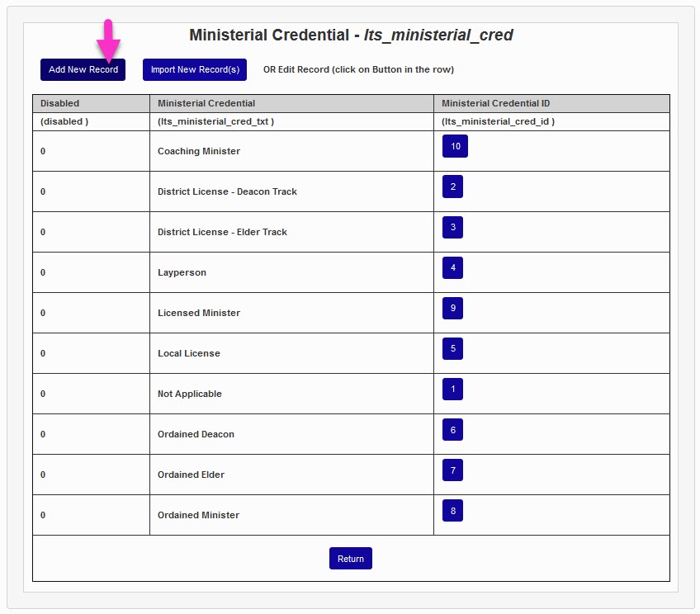Open record 2 for District License - Deacon Track
Screen dimensions: 700x614
(452, 187)
